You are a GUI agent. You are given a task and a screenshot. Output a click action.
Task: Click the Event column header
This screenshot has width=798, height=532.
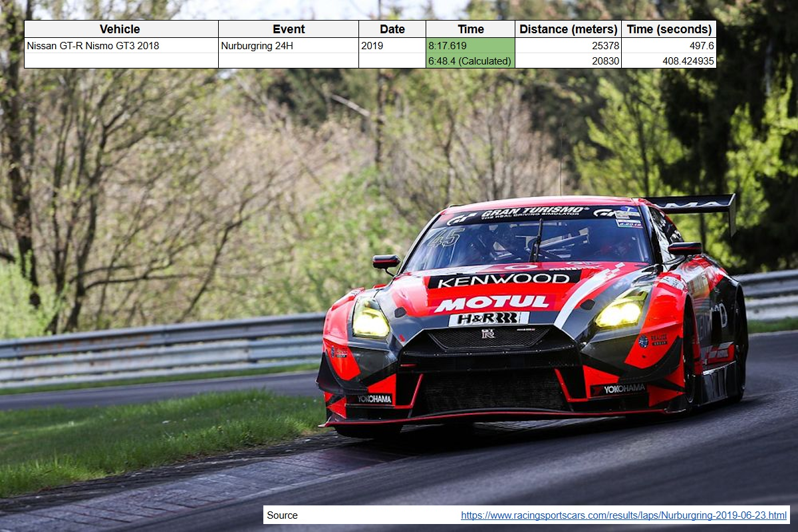(x=289, y=29)
